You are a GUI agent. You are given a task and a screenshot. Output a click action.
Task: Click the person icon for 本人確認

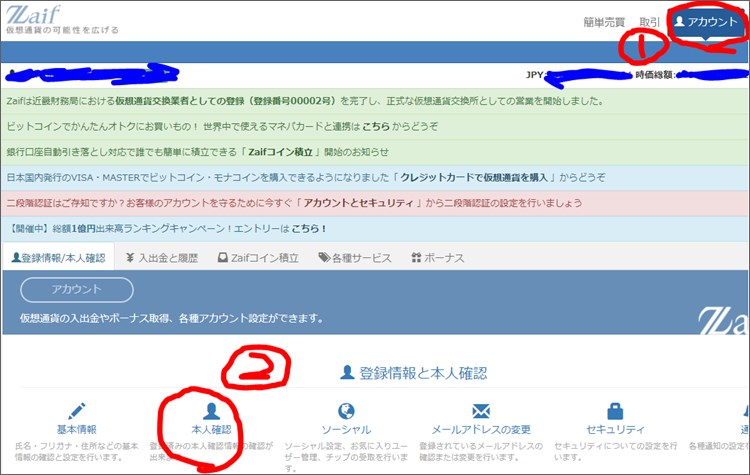click(x=211, y=411)
